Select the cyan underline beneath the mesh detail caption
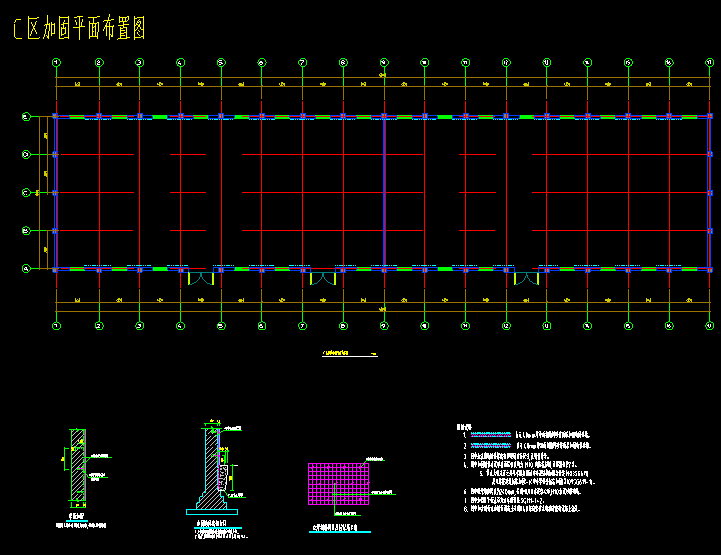Viewport: 721px width, 555px height. (343, 531)
